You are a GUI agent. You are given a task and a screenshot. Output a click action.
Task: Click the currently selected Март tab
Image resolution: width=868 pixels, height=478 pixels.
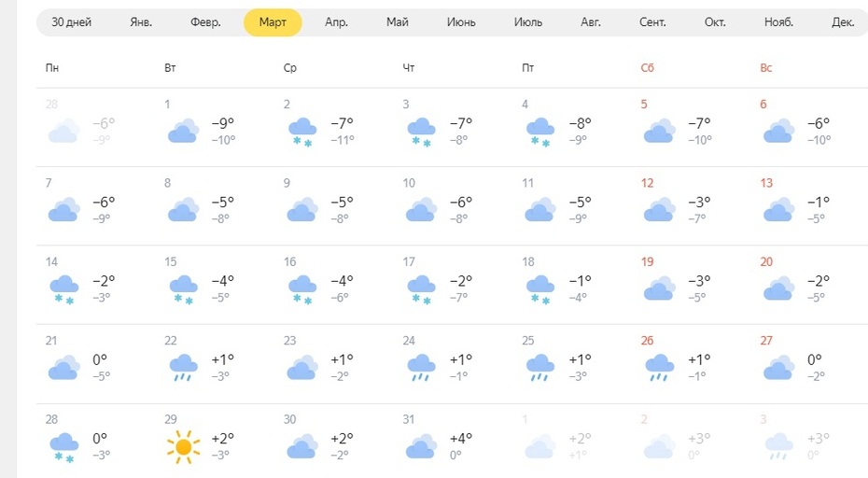point(273,22)
